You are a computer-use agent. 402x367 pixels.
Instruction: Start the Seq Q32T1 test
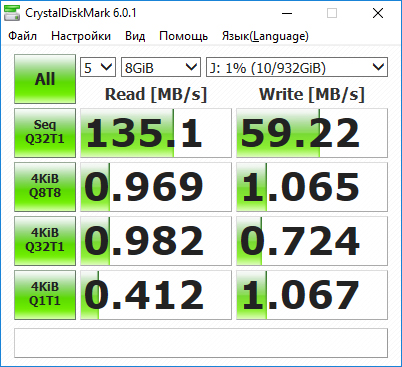coord(45,133)
